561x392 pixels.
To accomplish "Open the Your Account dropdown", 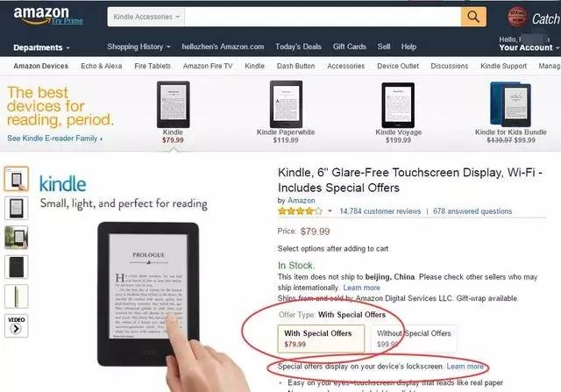I will coord(529,47).
